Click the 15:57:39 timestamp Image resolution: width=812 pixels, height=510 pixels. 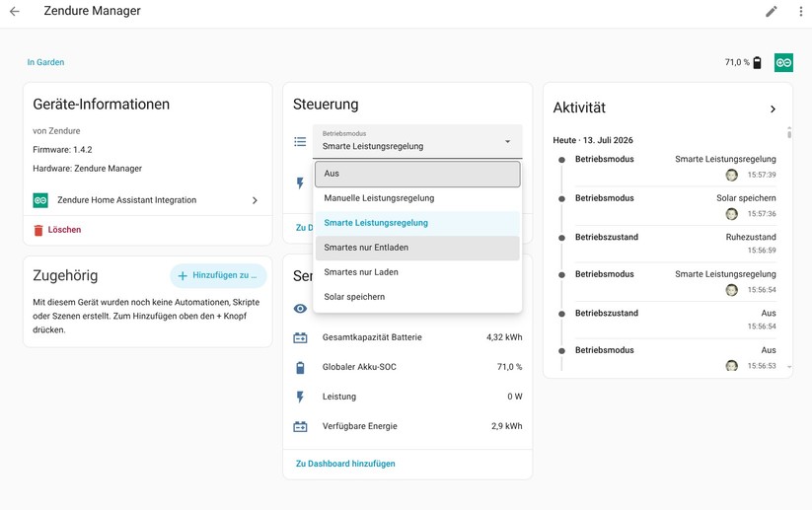coord(762,175)
